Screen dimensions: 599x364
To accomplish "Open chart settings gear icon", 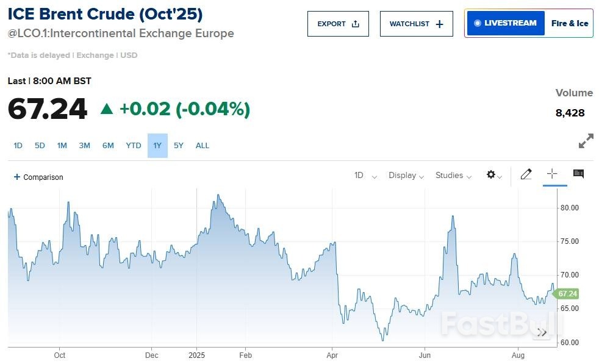I will (x=492, y=175).
